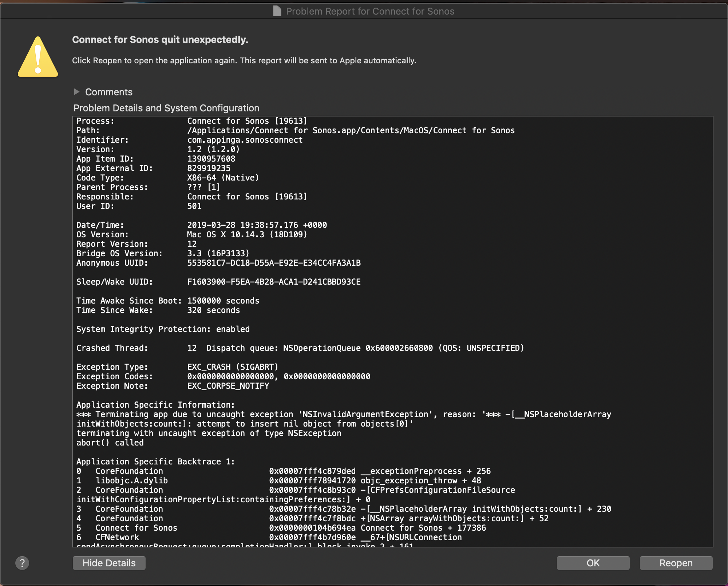Click the document icon in title bar
The width and height of the screenshot is (728, 586).
point(277,11)
